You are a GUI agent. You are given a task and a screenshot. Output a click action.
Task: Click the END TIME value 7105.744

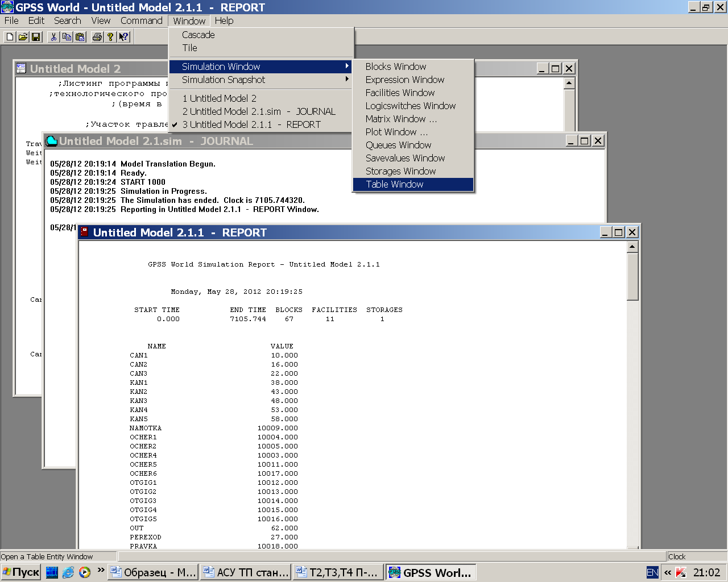[248, 319]
